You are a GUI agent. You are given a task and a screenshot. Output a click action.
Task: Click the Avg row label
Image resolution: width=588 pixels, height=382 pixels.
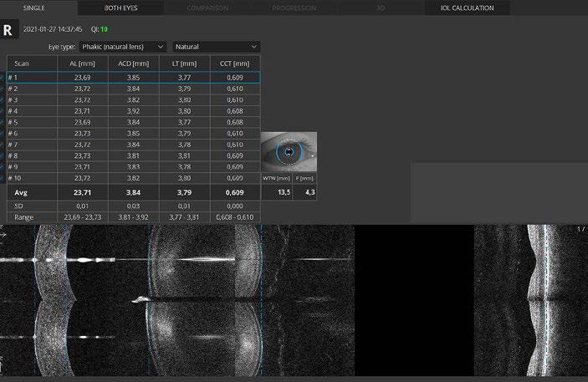pos(21,193)
